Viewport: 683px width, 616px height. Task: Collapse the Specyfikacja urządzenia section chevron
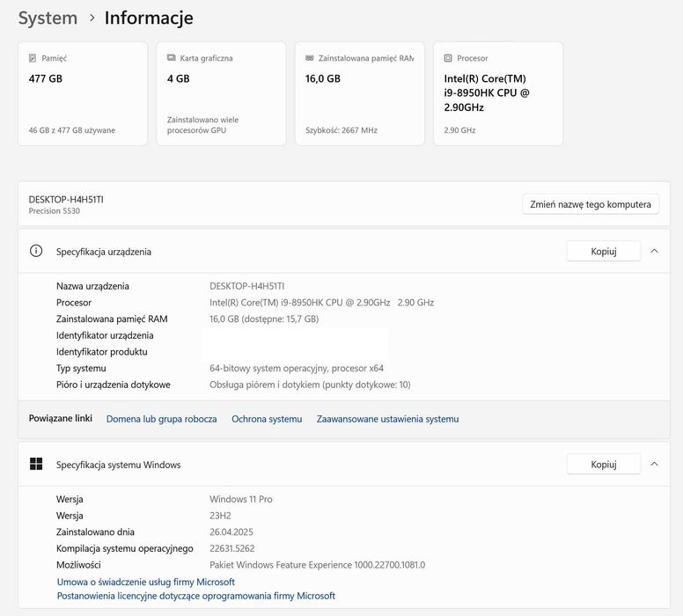[654, 251]
